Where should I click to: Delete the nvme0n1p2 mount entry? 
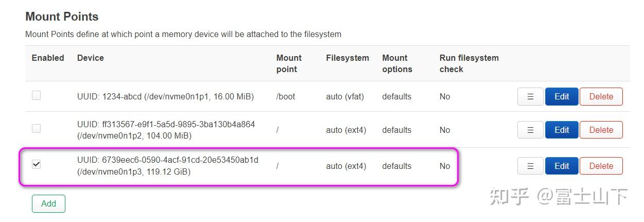pyautogui.click(x=601, y=130)
